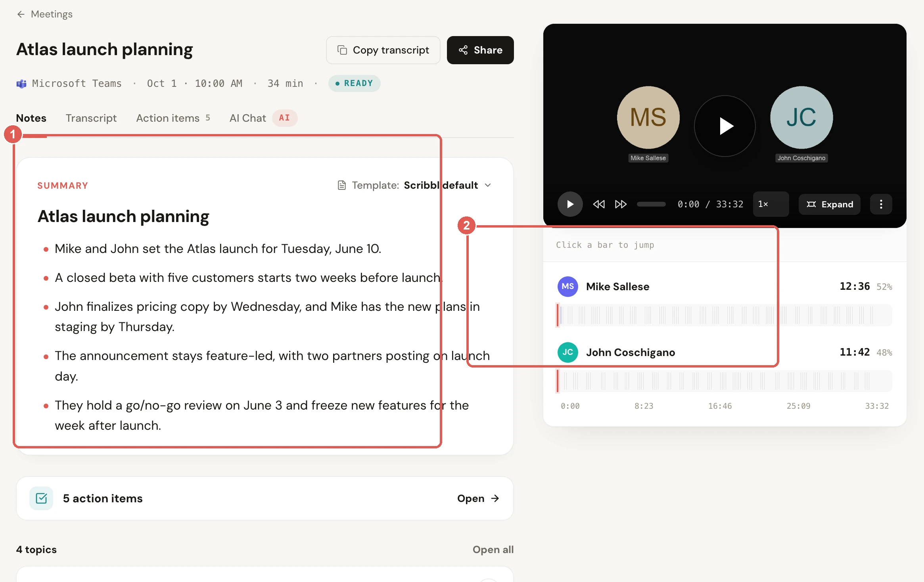Viewport: 924px width, 582px height.
Task: Click the action items checkbox icon
Action: [41, 498]
